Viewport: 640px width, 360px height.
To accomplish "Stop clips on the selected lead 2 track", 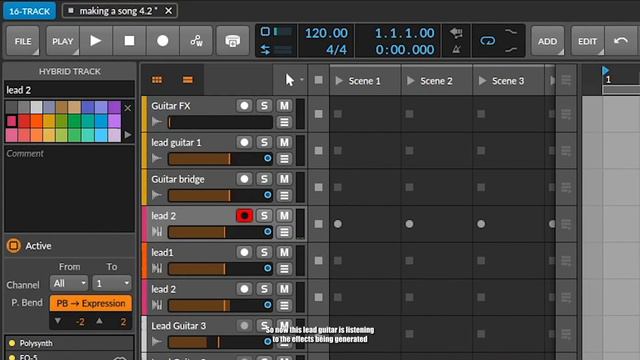I will click(318, 224).
